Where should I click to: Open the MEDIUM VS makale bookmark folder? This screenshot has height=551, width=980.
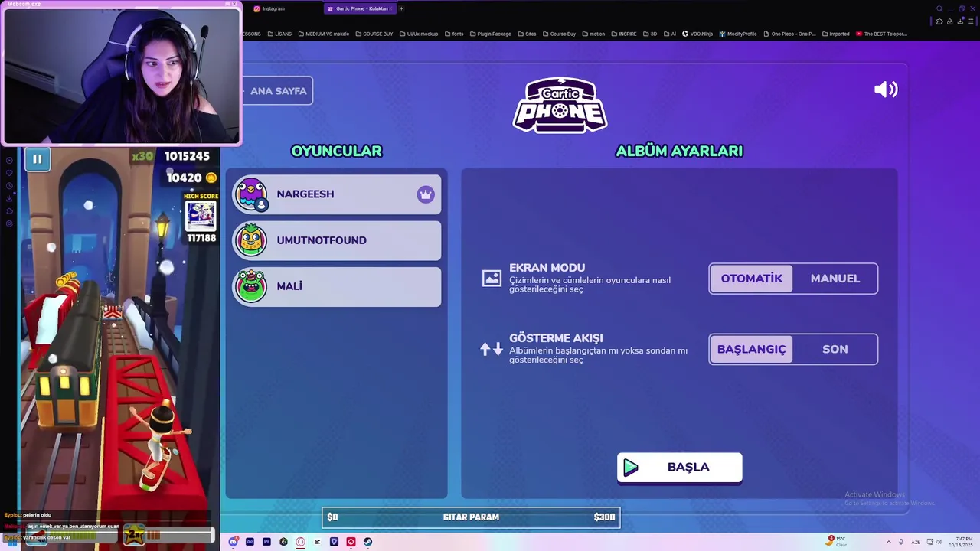323,34
